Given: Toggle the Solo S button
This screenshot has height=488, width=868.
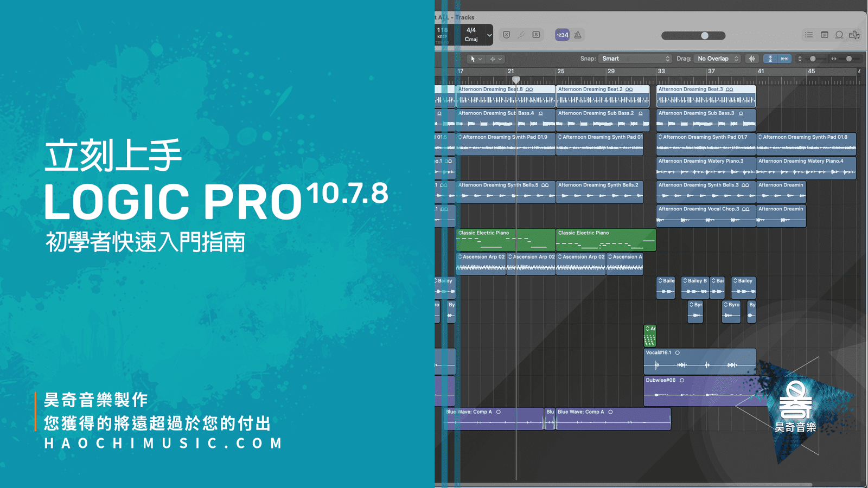Looking at the screenshot, I should click(536, 35).
